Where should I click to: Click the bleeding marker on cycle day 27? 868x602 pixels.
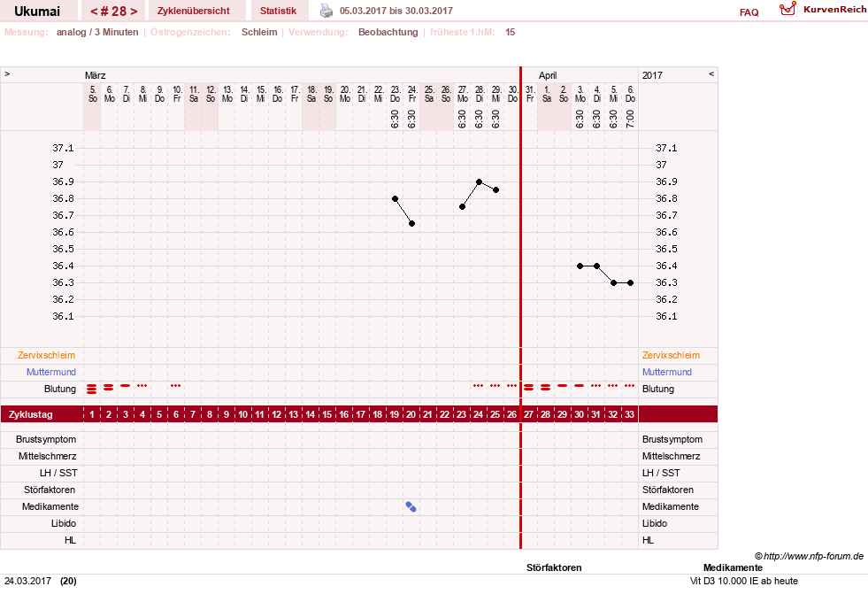tap(528, 388)
